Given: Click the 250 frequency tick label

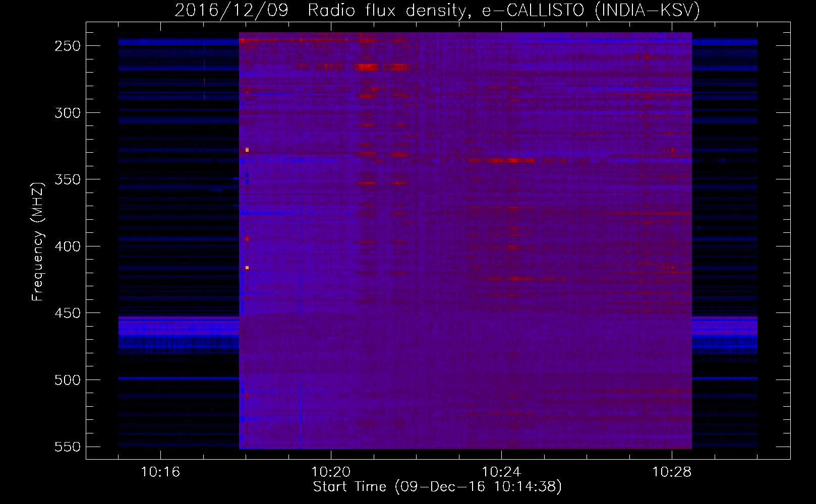Looking at the screenshot, I should pos(68,46).
